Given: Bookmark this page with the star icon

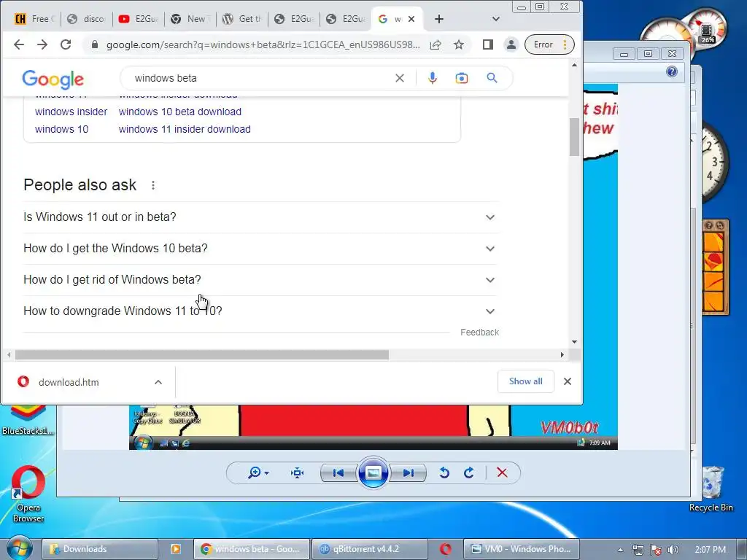Looking at the screenshot, I should pyautogui.click(x=459, y=44).
